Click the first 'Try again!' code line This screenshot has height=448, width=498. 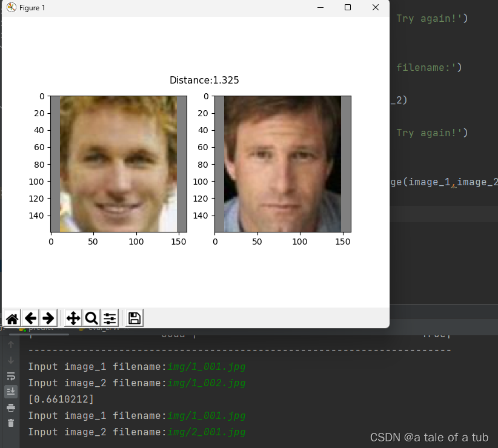pos(432,18)
